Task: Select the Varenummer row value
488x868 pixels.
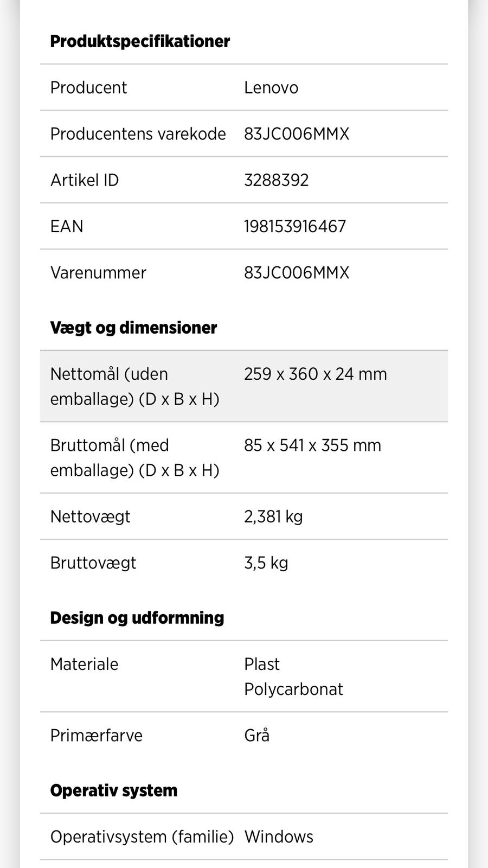Action: pos(296,272)
